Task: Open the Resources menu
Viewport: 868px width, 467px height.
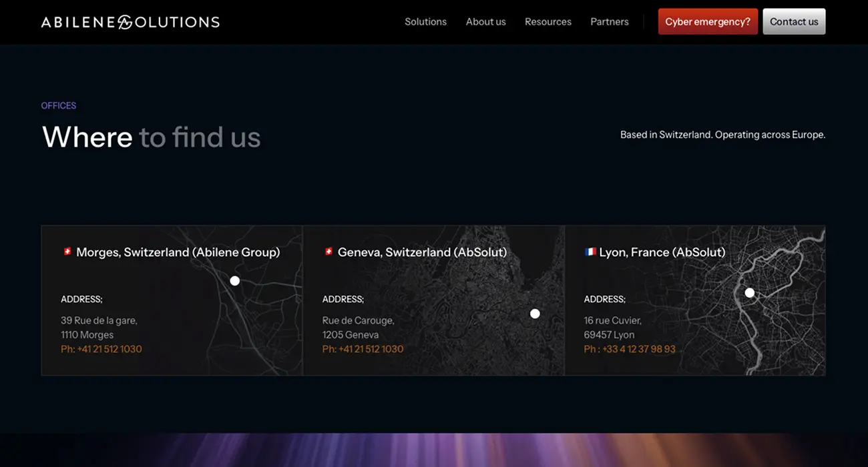Action: 548,22
